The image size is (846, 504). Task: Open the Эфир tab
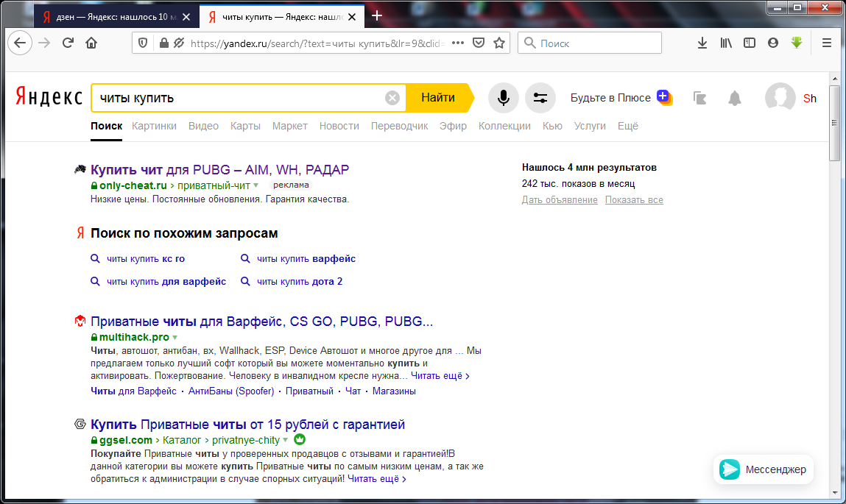453,126
